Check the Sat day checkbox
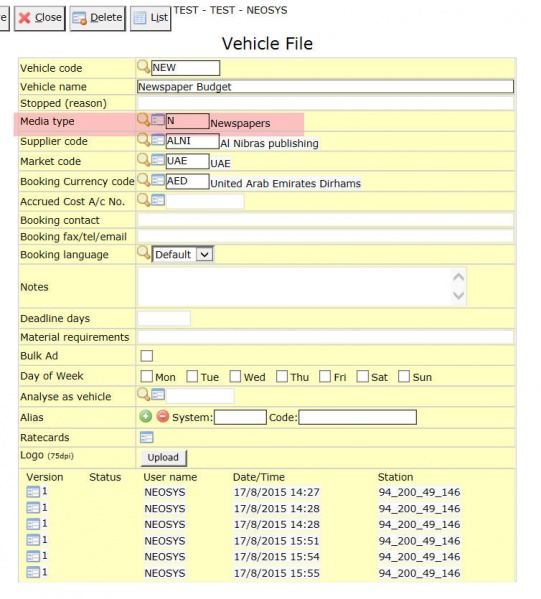Screen dimensions: 541x599 pyautogui.click(x=363, y=376)
